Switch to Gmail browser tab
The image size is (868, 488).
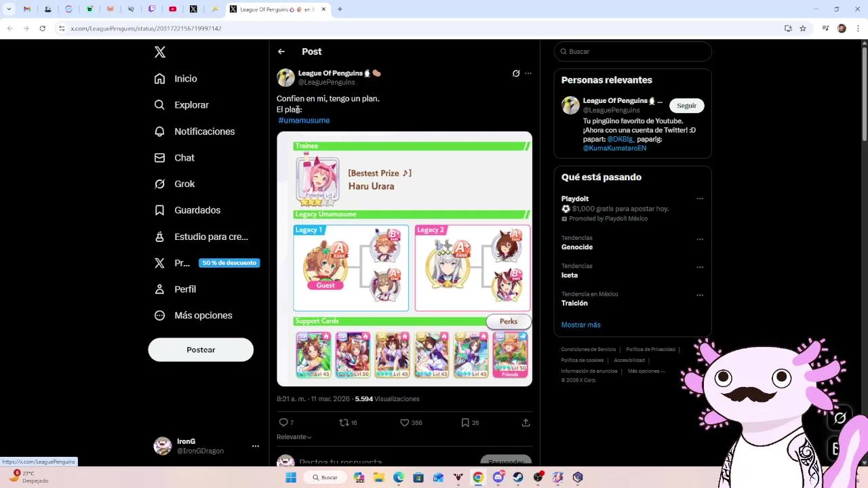click(27, 9)
